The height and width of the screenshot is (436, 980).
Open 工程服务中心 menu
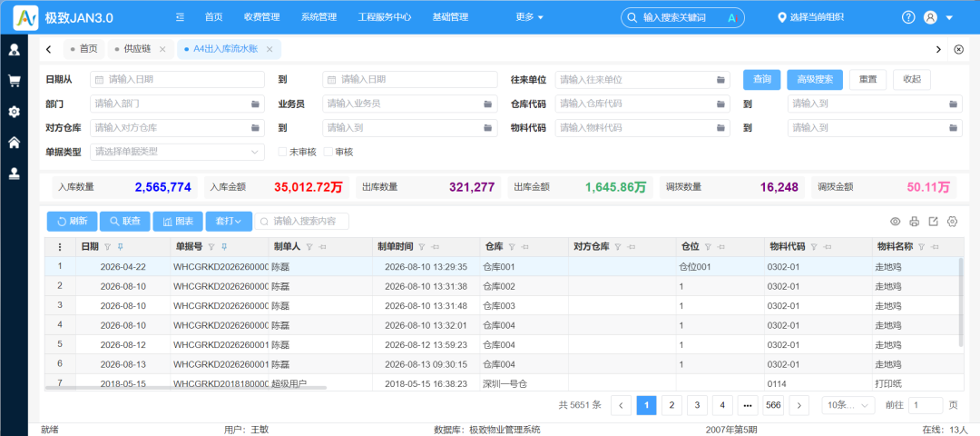[385, 17]
